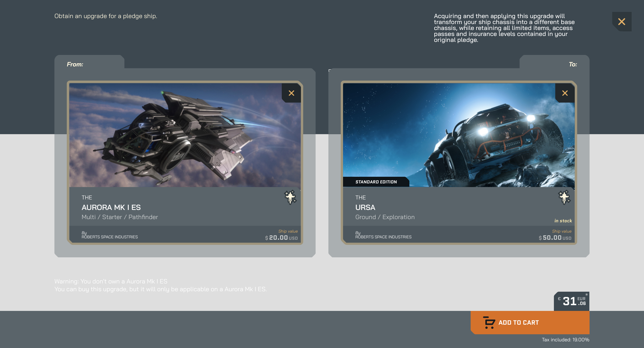Click the AURORA MK I ES title
The width and height of the screenshot is (644, 348).
pyautogui.click(x=111, y=207)
